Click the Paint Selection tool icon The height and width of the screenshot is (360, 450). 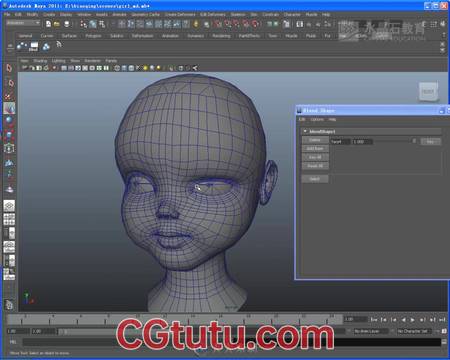click(x=9, y=96)
